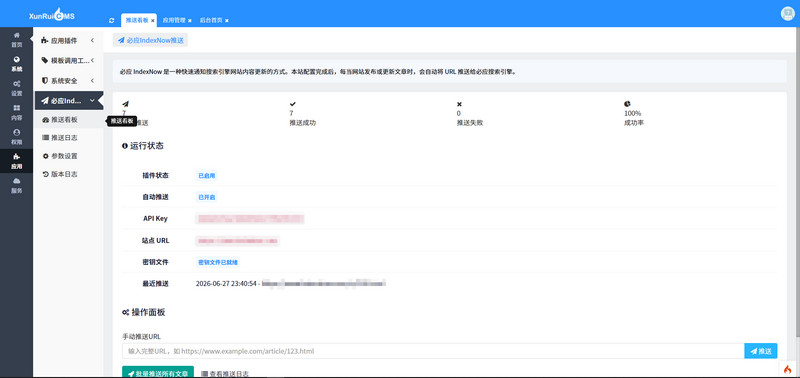Click the info icon beside 运行状态
This screenshot has height=378, width=800.
click(125, 146)
